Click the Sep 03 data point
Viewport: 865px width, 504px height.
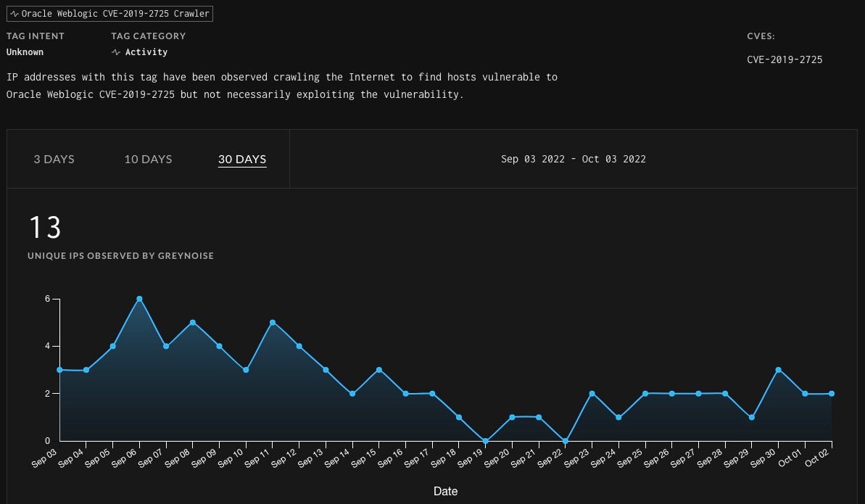point(59,370)
